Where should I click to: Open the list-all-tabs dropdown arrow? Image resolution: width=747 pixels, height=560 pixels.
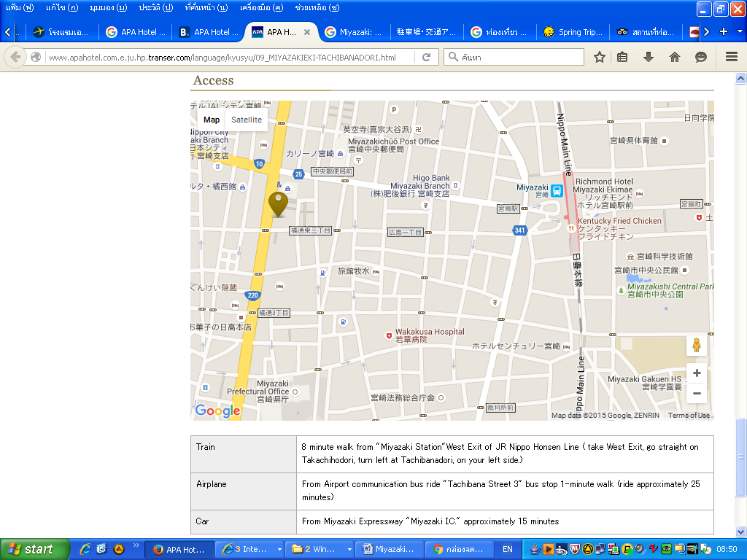pyautogui.click(x=740, y=31)
